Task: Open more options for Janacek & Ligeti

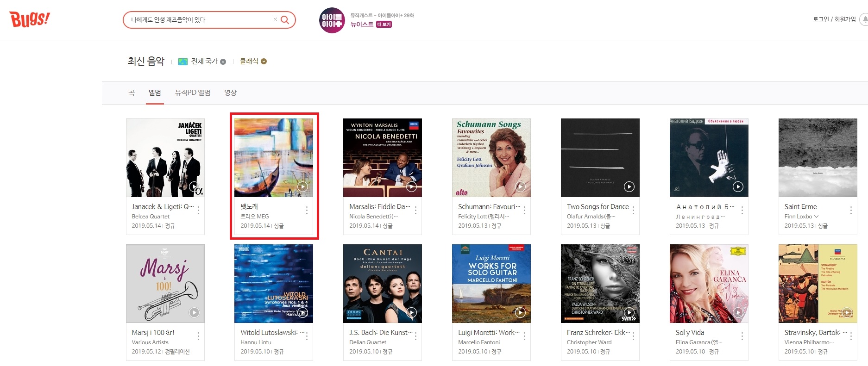Action: [198, 211]
